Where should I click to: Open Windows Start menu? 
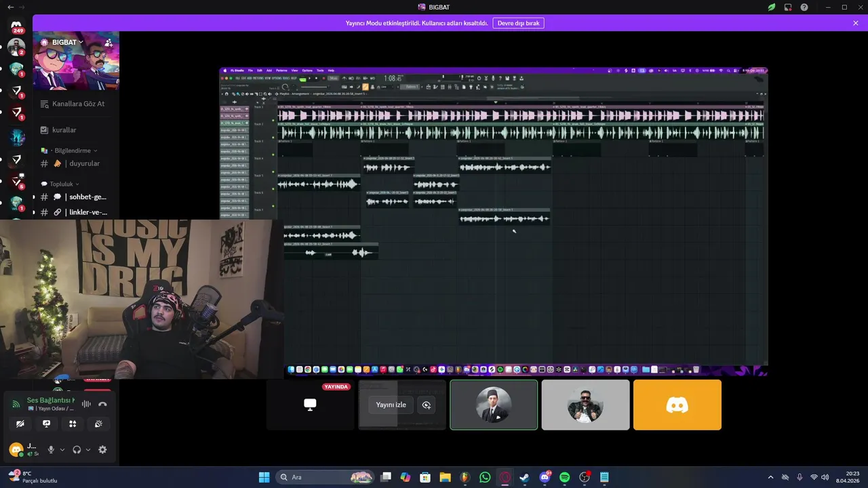point(264,477)
